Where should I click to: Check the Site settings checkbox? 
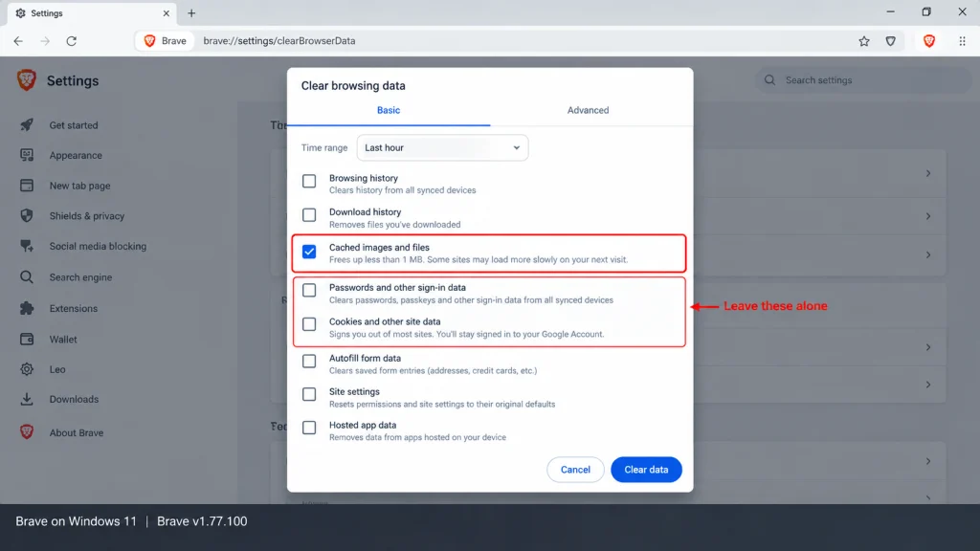[309, 394]
